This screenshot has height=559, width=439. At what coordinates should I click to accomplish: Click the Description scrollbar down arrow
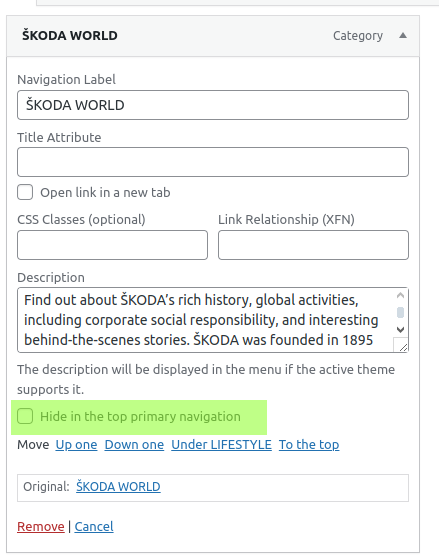point(400,330)
